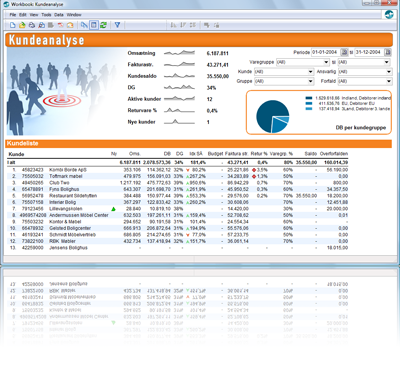Click the highlighted layout view toolbar icon

pos(94,25)
